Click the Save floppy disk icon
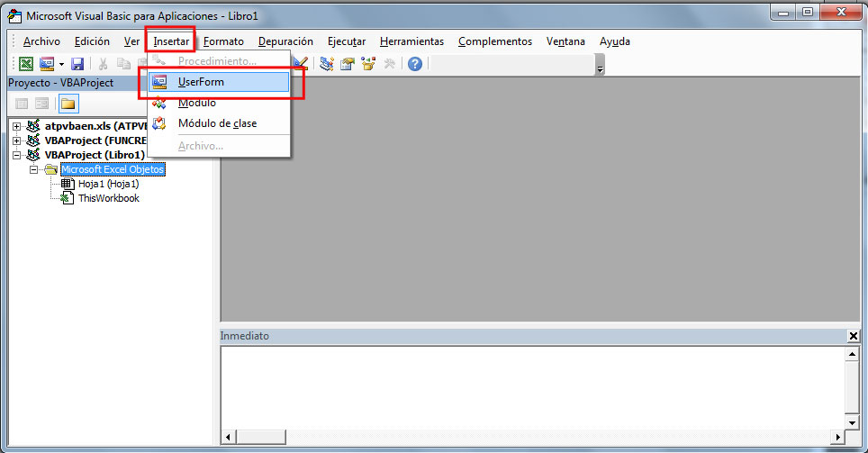Viewport: 868px width, 453px height. coord(77,64)
